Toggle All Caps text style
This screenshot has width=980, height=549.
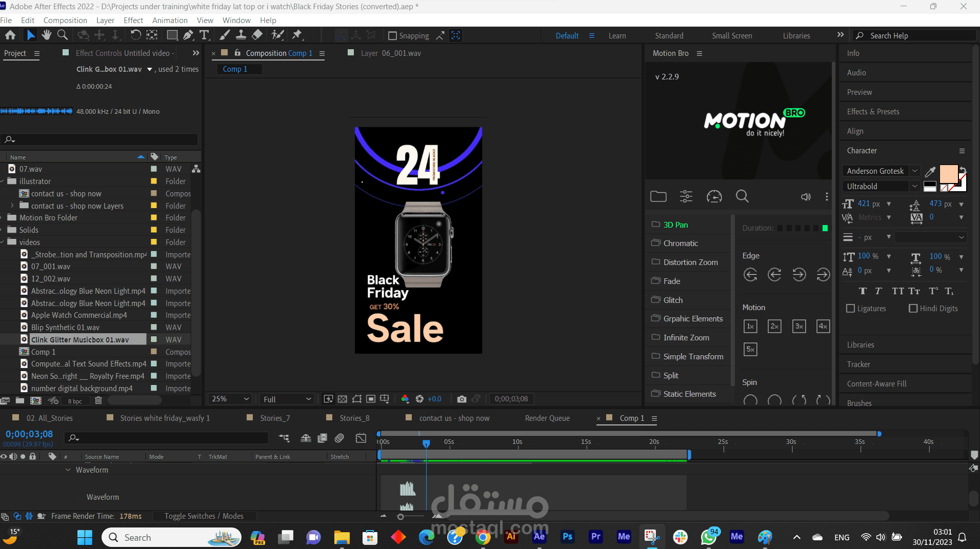pyautogui.click(x=898, y=291)
